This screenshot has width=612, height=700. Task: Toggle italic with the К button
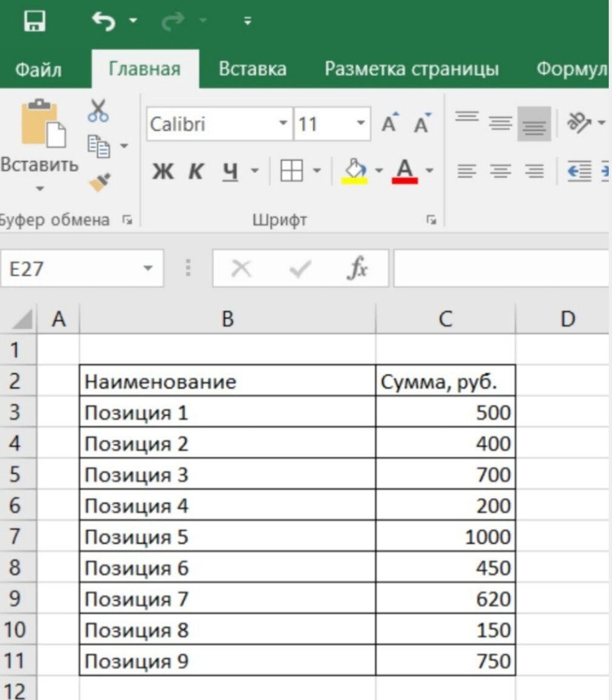pos(195,172)
